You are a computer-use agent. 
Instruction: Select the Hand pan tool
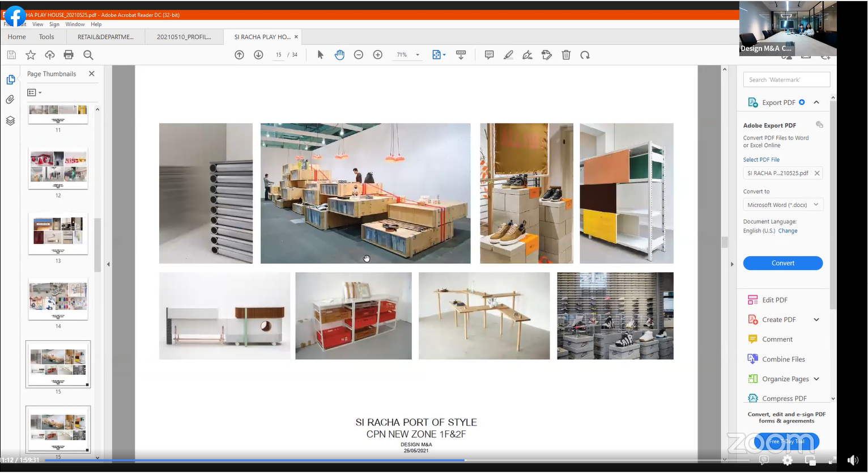click(x=339, y=55)
